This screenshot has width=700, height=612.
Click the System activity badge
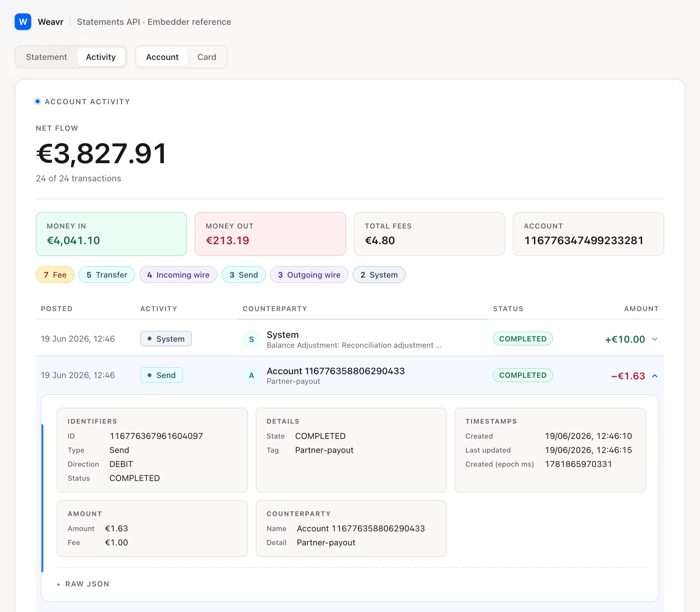point(166,339)
